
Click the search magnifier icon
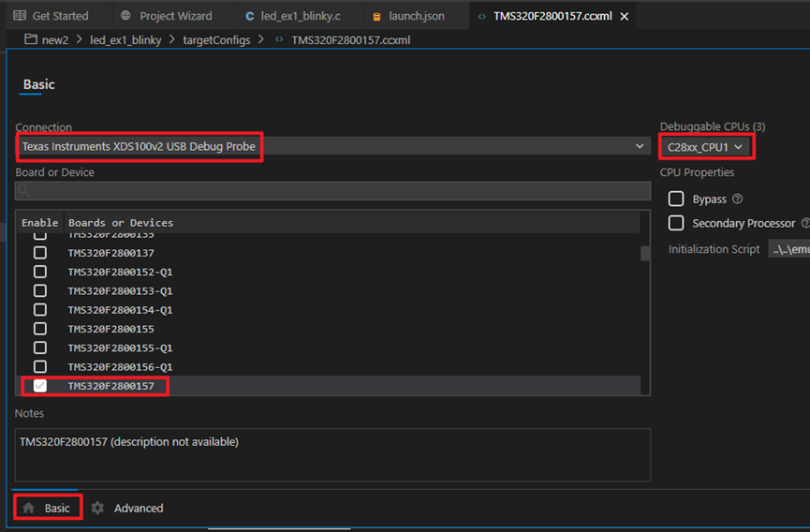click(23, 190)
